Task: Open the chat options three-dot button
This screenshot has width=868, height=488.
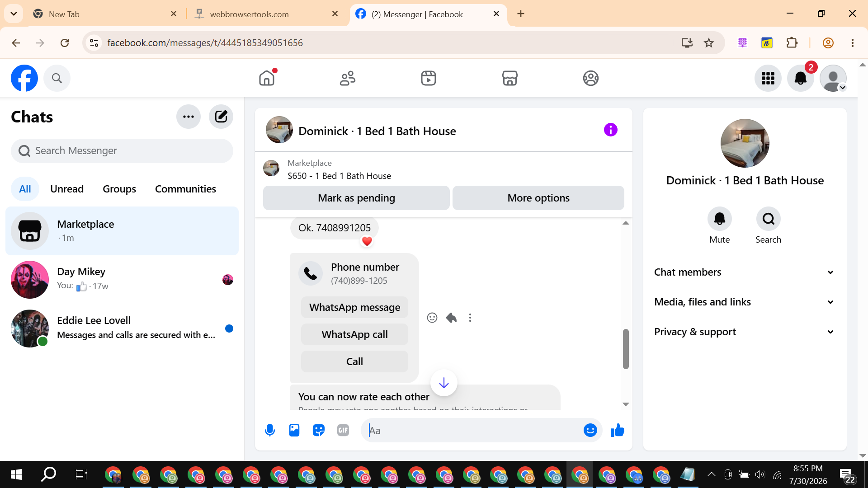Action: click(189, 117)
